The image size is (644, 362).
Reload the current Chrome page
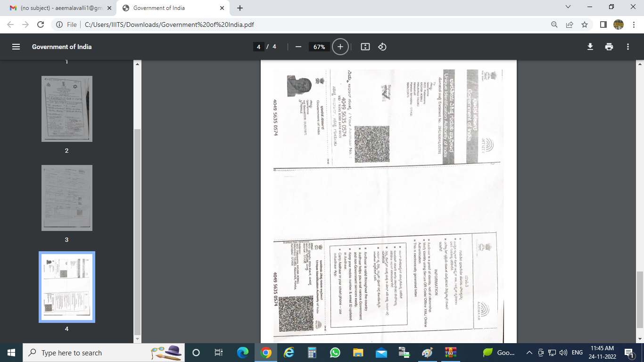point(41,25)
